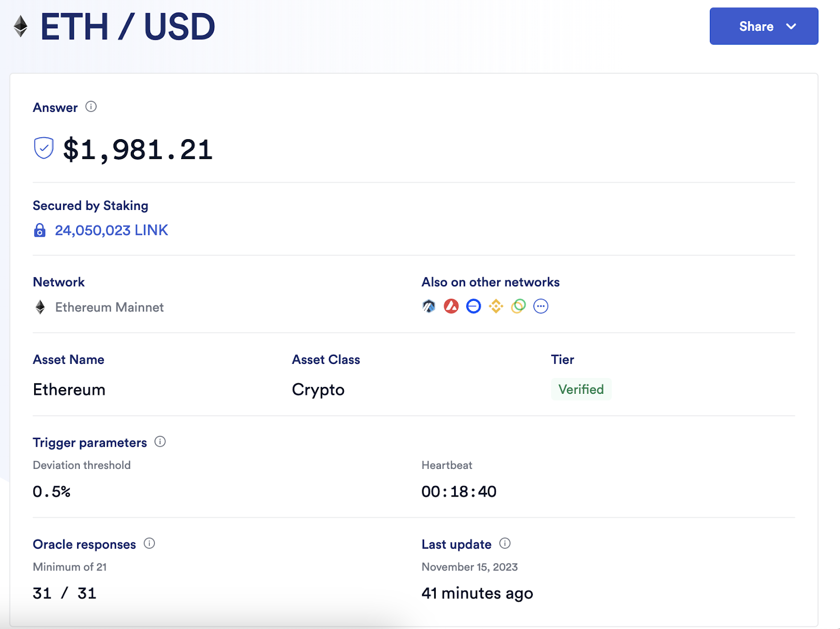Image resolution: width=840 pixels, height=629 pixels.
Task: Click the November 15, 2023 date
Action: click(x=469, y=567)
